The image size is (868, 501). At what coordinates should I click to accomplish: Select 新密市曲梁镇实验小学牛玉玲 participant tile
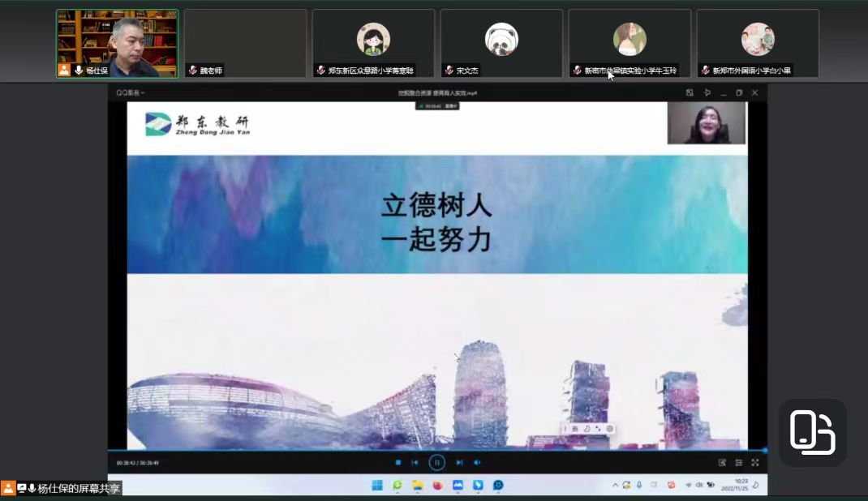coord(630,44)
